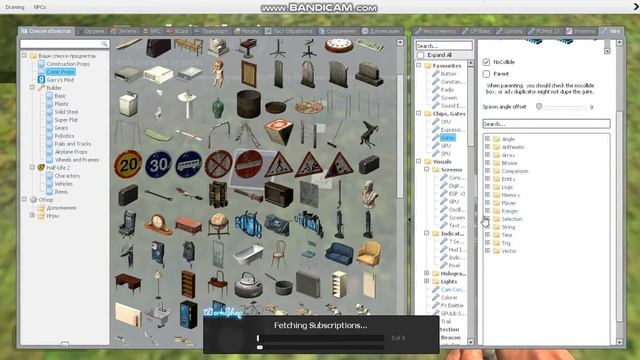Spawn the kettle prop

(249, 284)
